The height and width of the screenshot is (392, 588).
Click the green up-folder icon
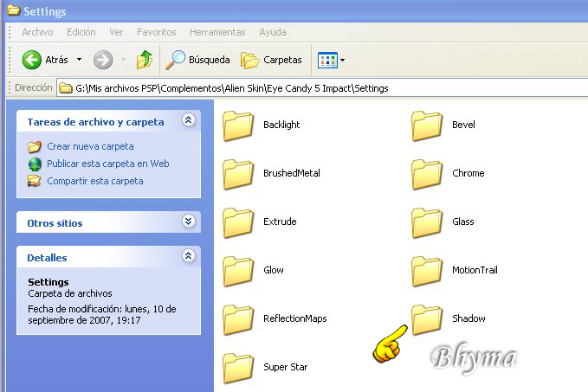click(145, 60)
